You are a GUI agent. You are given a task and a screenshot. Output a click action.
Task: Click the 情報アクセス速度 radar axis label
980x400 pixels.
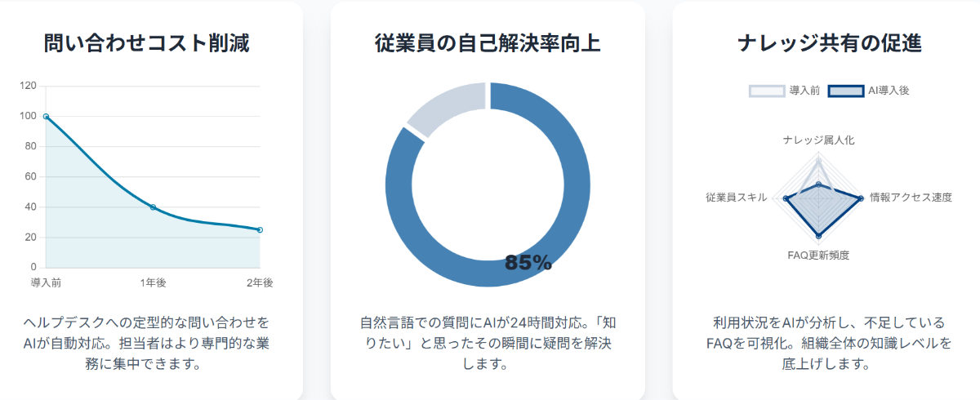pos(911,198)
